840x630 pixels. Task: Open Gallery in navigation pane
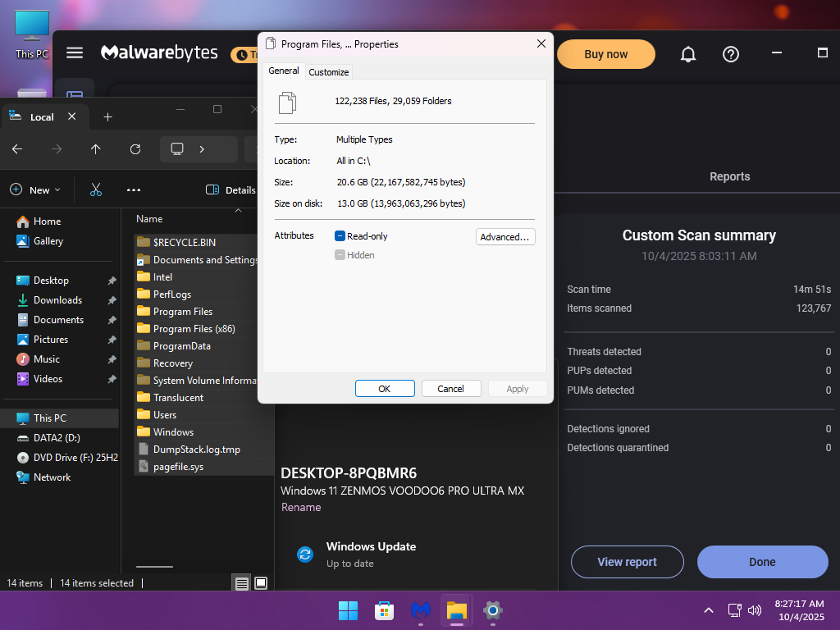tap(48, 241)
